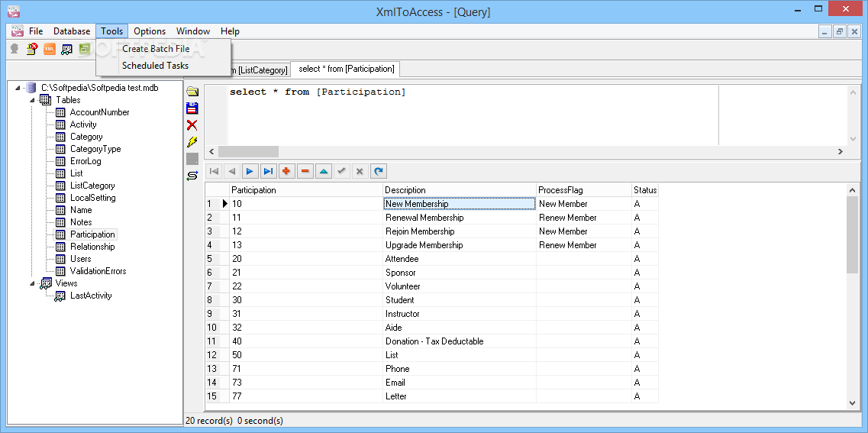The image size is (868, 433).
Task: Collapse the Softpedia test.mdb database node
Action: (x=18, y=88)
